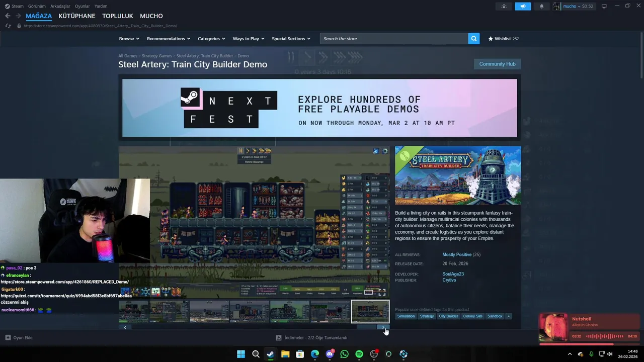
Task: Click the store search input field
Action: pos(394,39)
